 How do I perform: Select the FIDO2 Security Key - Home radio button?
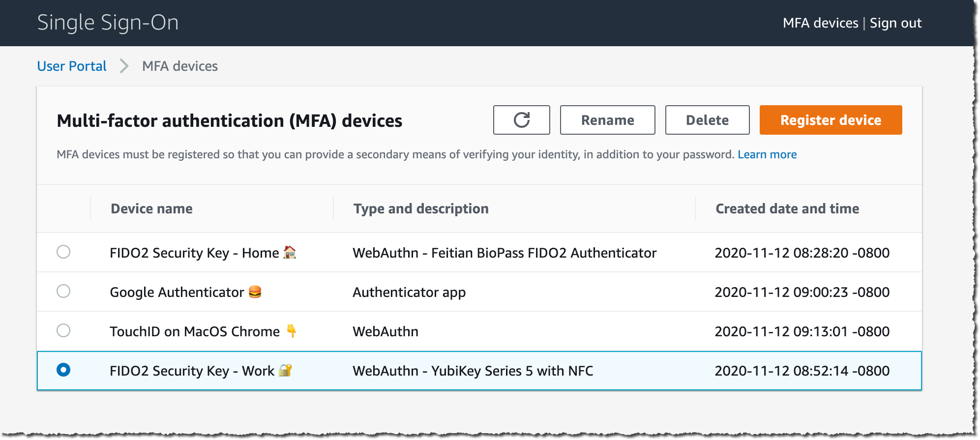click(x=63, y=252)
